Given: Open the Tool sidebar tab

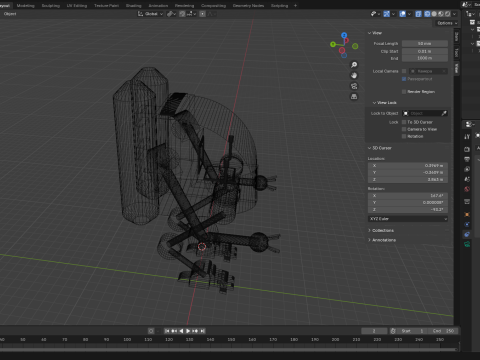Looking at the screenshot, I should (457, 53).
